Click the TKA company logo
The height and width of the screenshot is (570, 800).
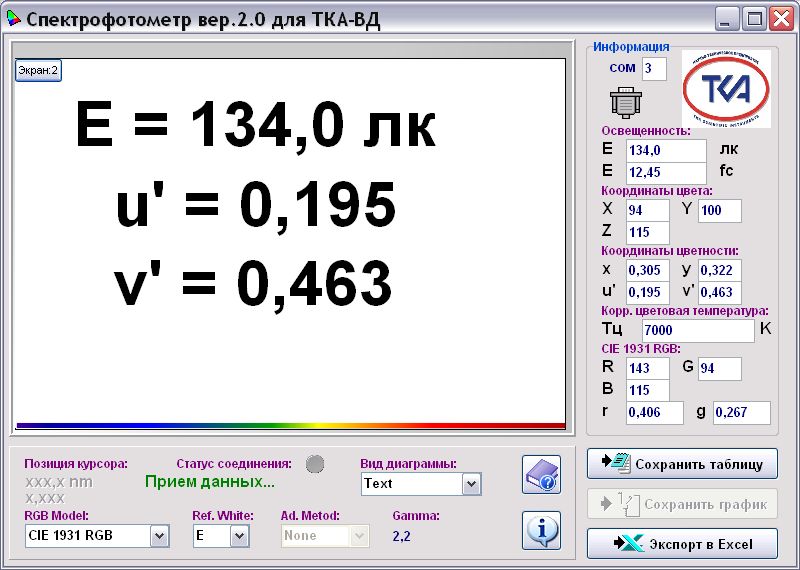726,89
